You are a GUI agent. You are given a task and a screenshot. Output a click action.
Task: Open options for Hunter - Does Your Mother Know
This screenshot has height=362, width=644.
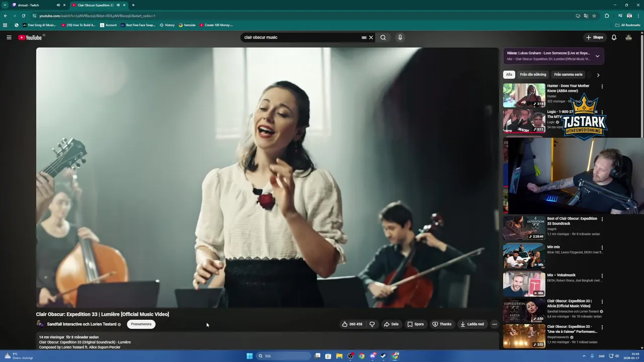[x=602, y=86]
